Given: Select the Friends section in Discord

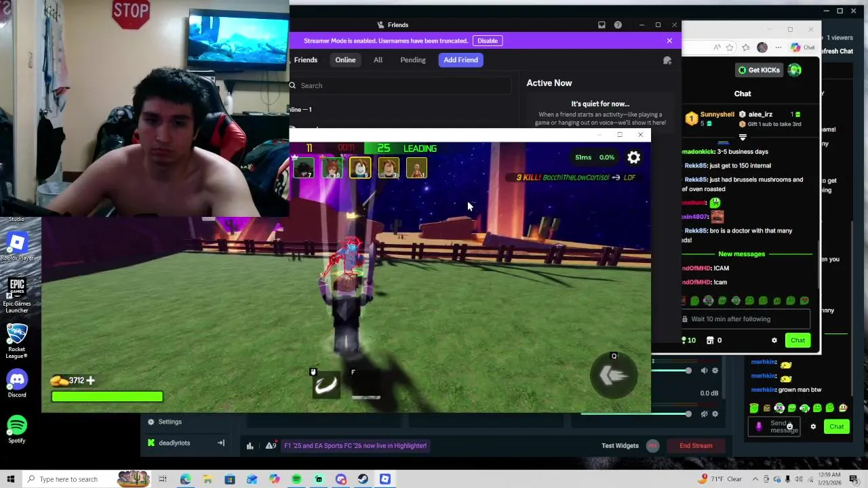Looking at the screenshot, I should (305, 60).
